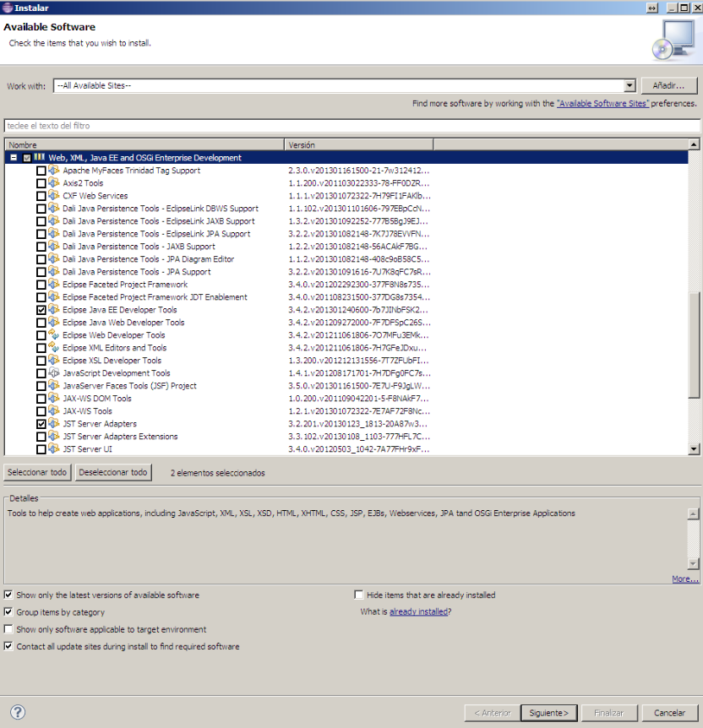Click the JPA Diagram Editor feature icon
The height and width of the screenshot is (728, 703).
(x=54, y=259)
